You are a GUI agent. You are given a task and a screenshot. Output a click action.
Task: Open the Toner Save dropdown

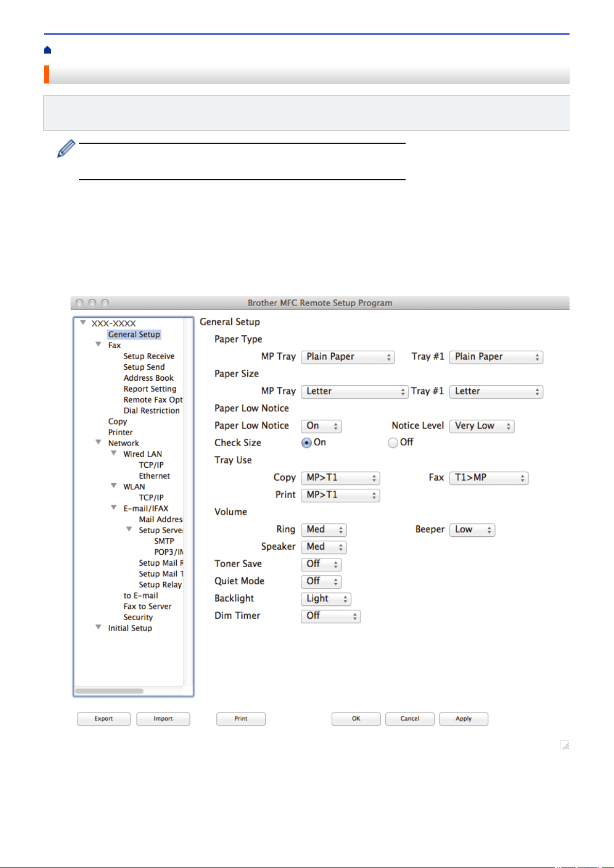point(321,565)
